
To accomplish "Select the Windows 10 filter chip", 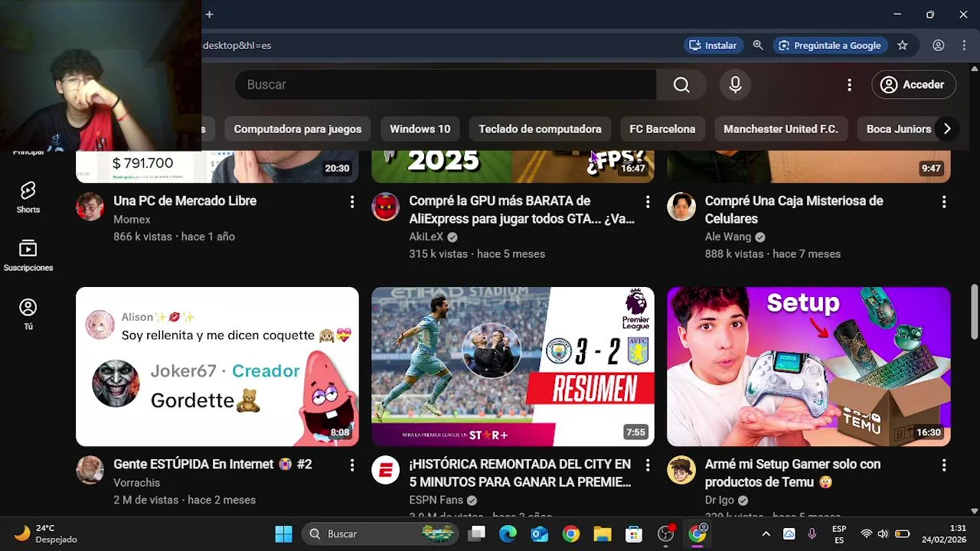I will [x=420, y=129].
